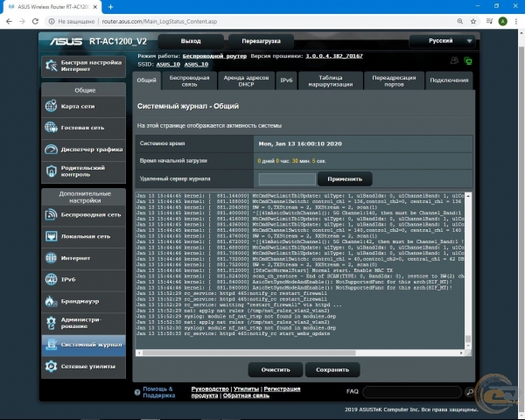Click the Системный журнал sidebar icon
Image resolution: width=525 pixels, height=420 pixels.
[x=52, y=344]
